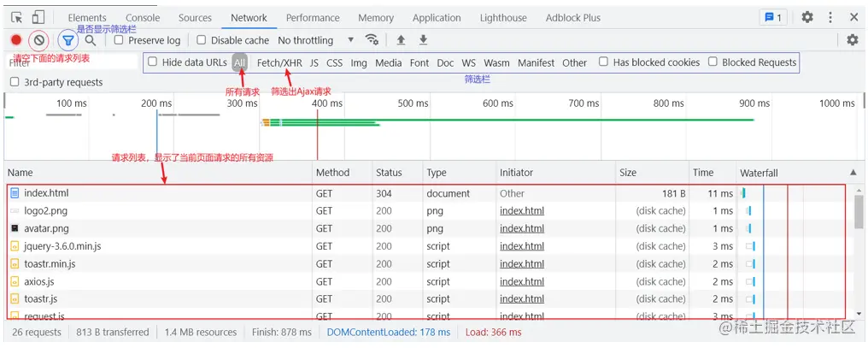Clear the network request list
868x348 pixels.
38,40
